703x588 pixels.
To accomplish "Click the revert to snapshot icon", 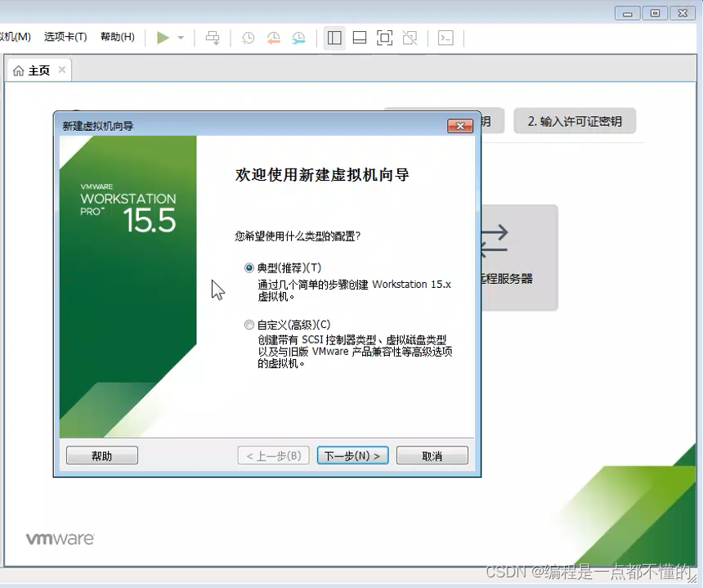I will click(x=274, y=38).
